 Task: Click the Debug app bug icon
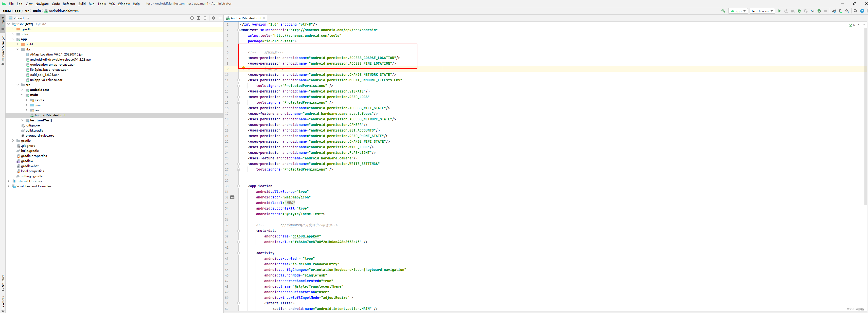pos(799,11)
